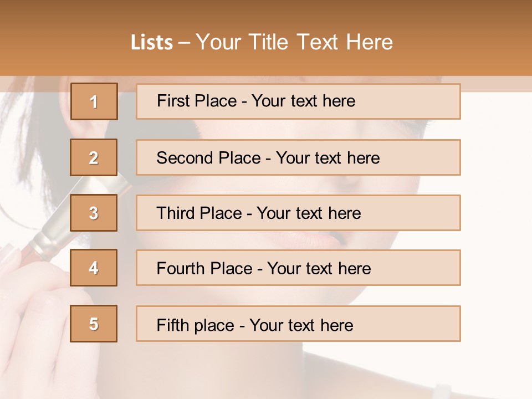
Task: Click the number 5 box
Action: 94,324
